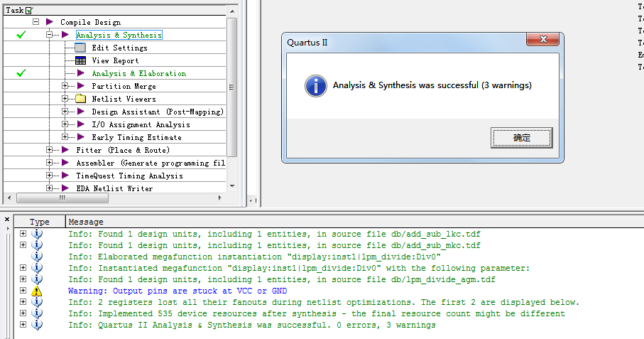Viewport: 644px width, 339px height.
Task: Expand the add_sub_lkc.tdf info message
Action: (x=23, y=233)
